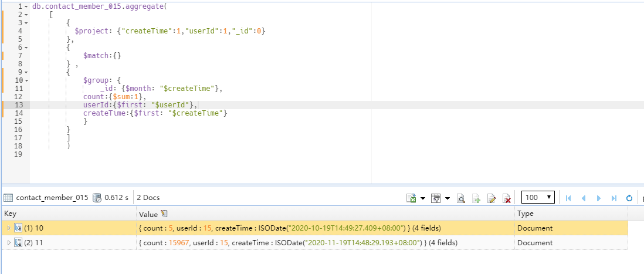Click Document type cell in row (2) 11
This screenshot has height=274, width=644.
[571, 243]
